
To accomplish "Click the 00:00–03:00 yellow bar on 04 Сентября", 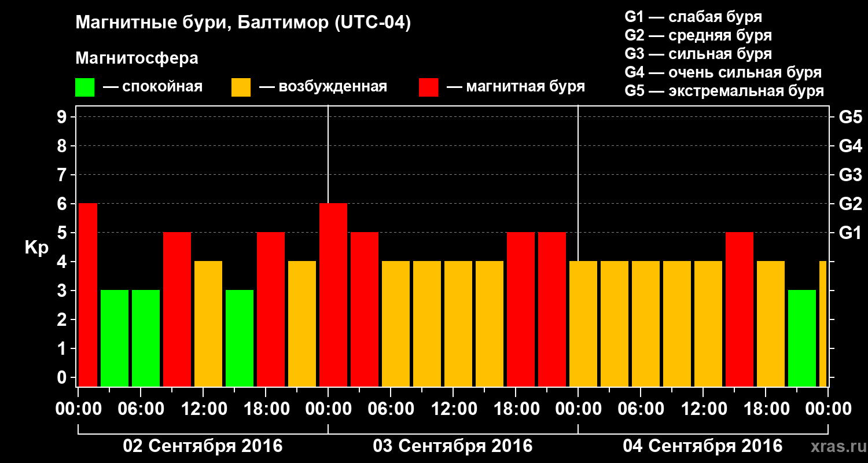I will pos(583,324).
